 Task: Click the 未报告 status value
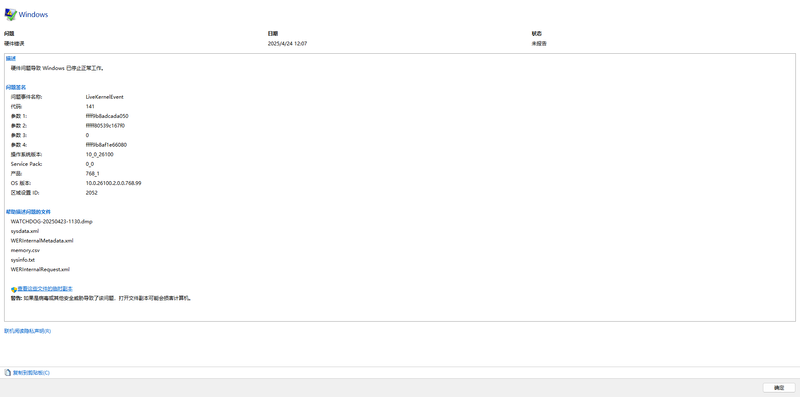[x=539, y=43]
